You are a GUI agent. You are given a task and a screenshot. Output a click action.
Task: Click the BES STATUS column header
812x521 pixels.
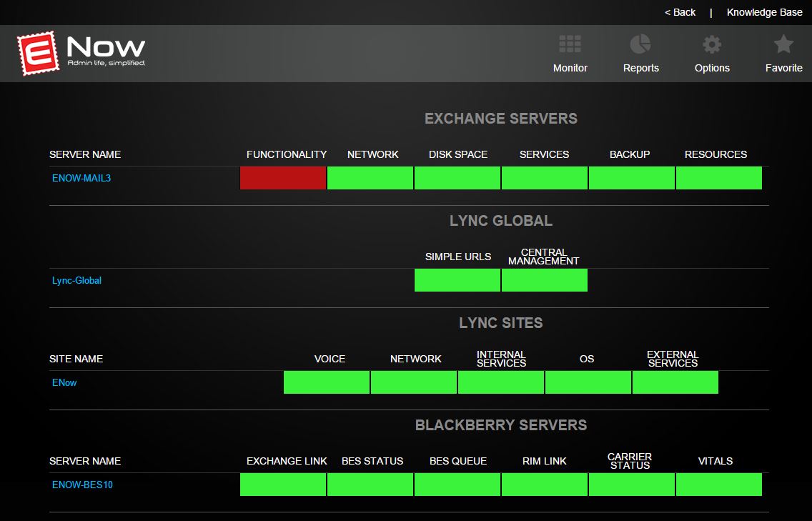pyautogui.click(x=372, y=461)
